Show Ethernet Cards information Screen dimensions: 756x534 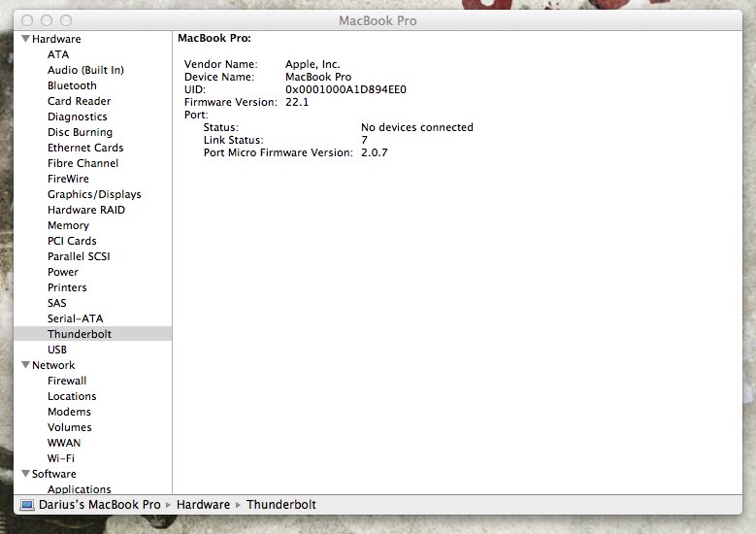[85, 148]
